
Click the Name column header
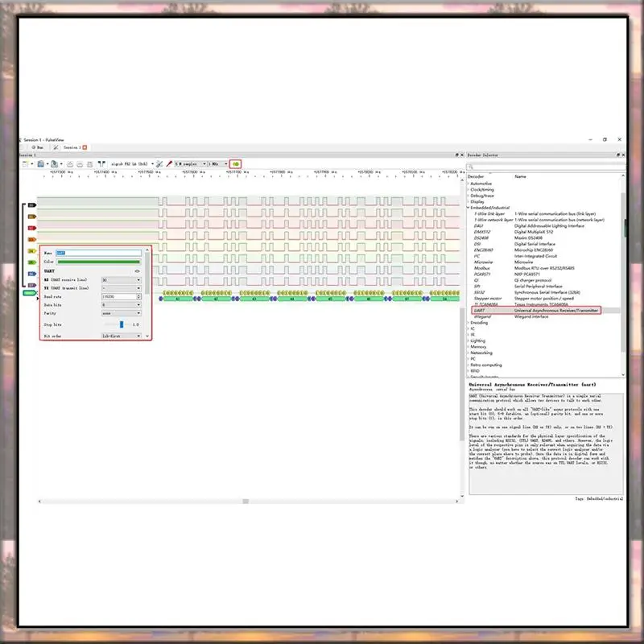520,176
